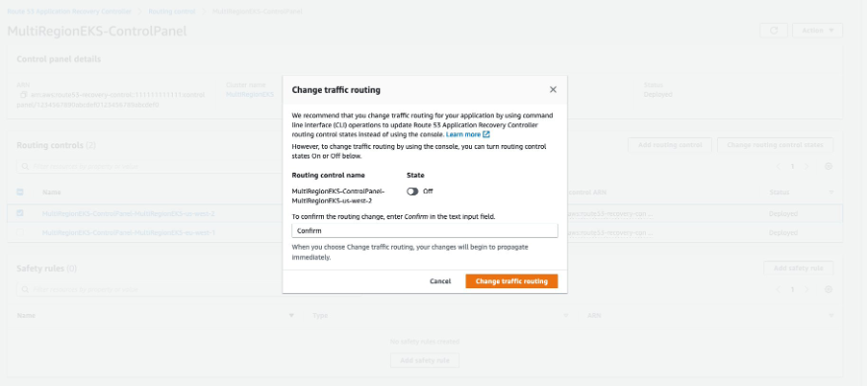
Task: Click search icon in routing controls filter
Action: [26, 167]
